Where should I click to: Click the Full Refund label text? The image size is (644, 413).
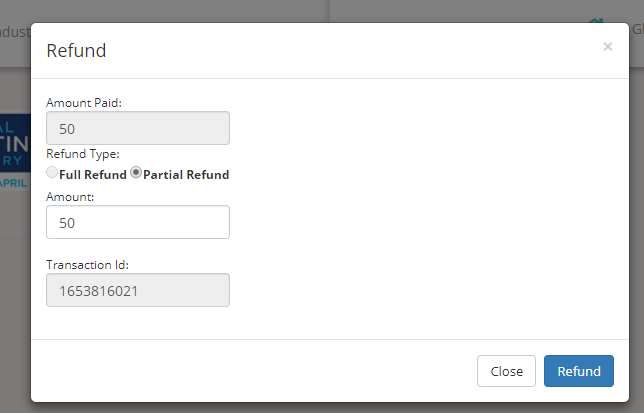tap(93, 174)
